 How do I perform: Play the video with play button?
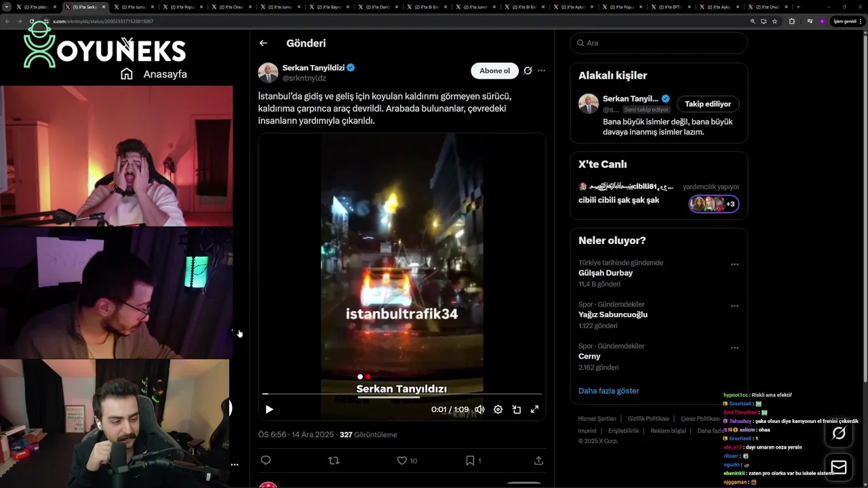269,409
